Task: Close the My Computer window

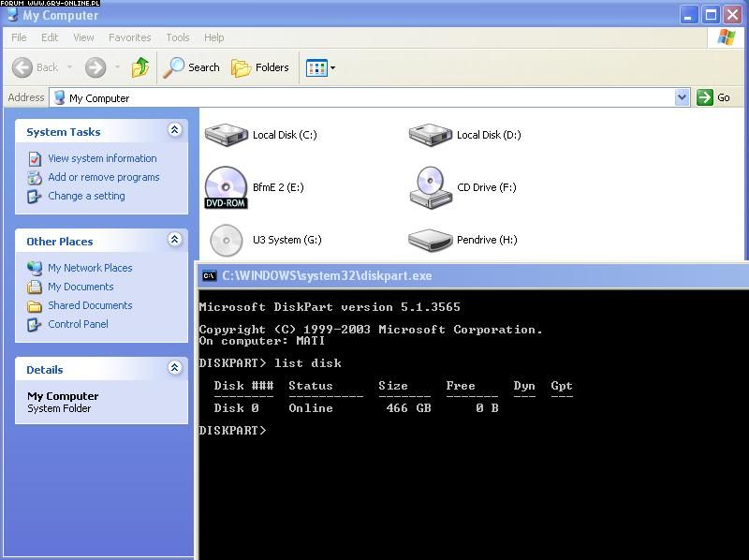Action: (x=733, y=15)
